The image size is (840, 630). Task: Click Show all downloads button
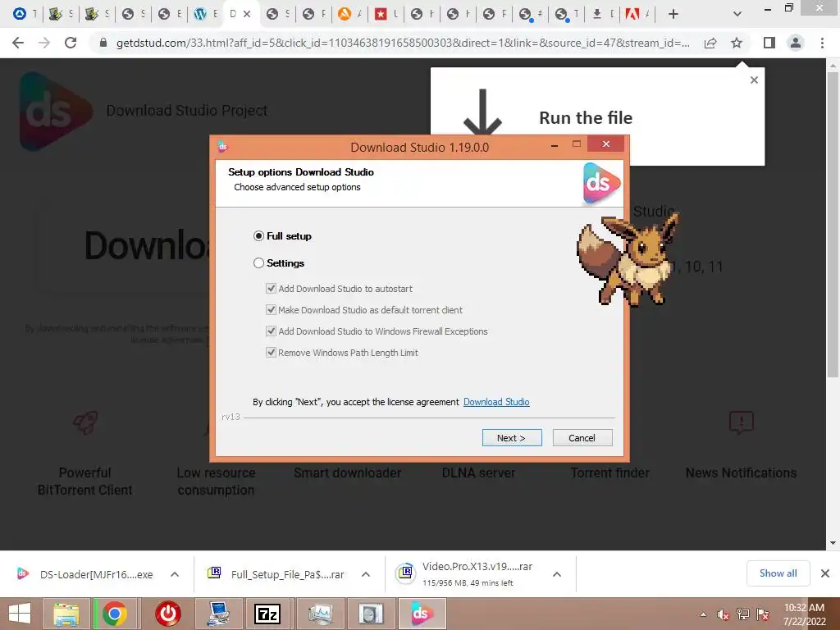pos(778,573)
